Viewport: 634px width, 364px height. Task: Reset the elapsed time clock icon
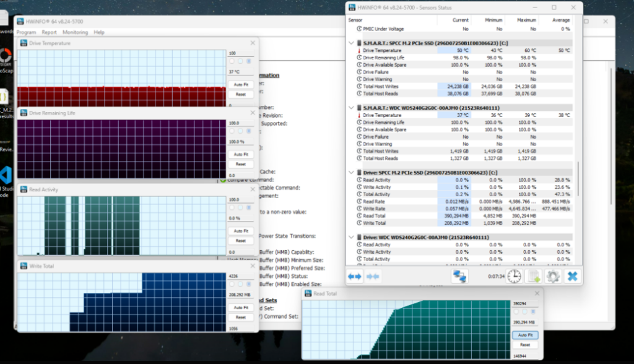click(515, 277)
